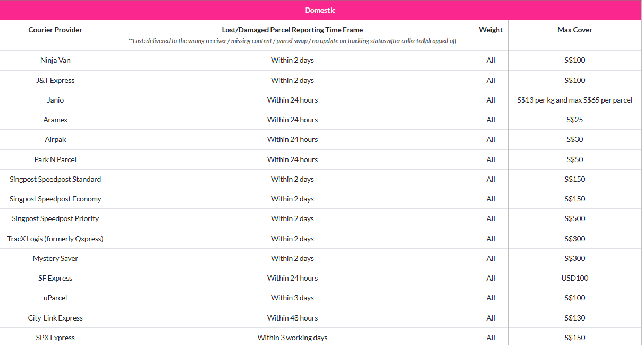Select the Max Cover column heading

coord(574,30)
